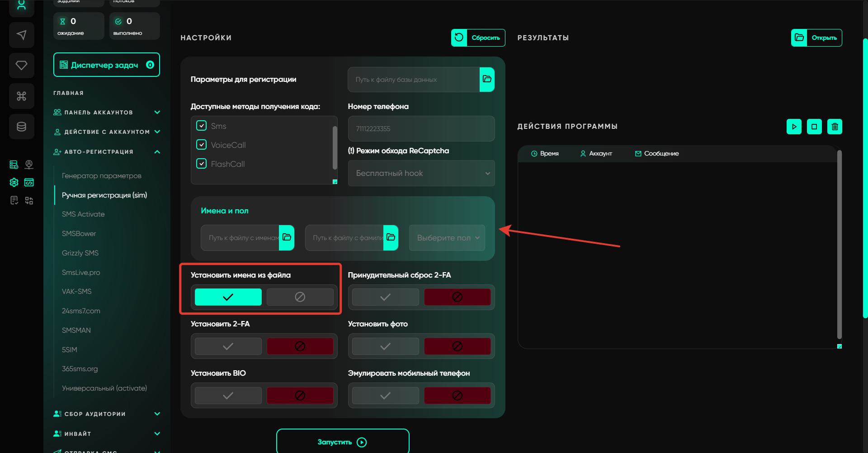This screenshot has height=453, width=868.
Task: Open Генератор параметров menu item
Action: pos(102,176)
